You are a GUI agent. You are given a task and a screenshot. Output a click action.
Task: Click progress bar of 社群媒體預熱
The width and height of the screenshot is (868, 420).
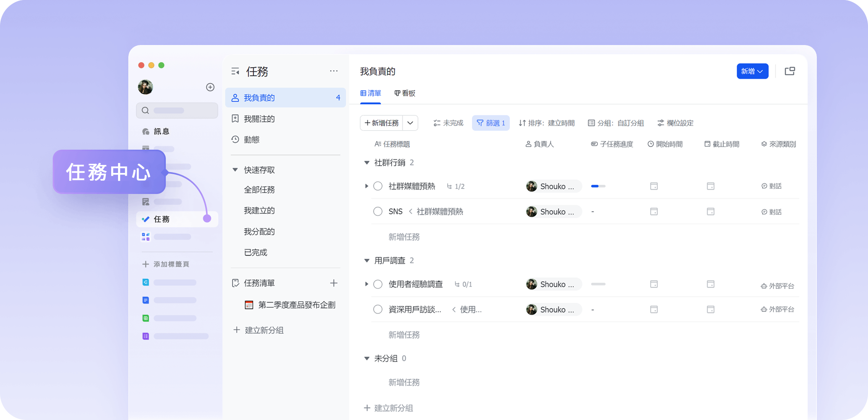(x=598, y=186)
